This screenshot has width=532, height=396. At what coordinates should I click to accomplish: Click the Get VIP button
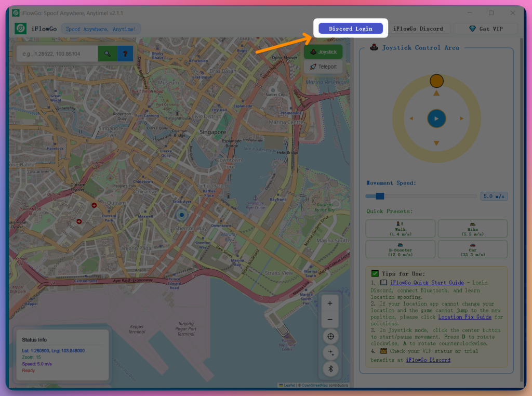486,29
